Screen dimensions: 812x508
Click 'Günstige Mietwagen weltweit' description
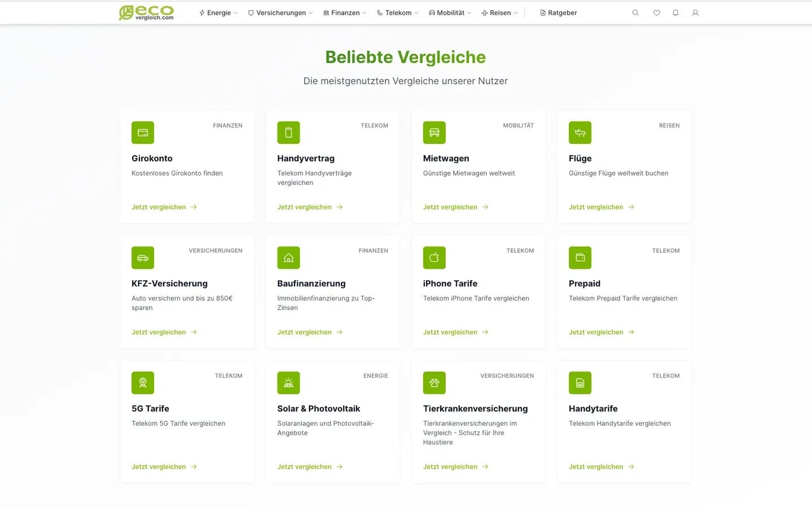click(469, 173)
